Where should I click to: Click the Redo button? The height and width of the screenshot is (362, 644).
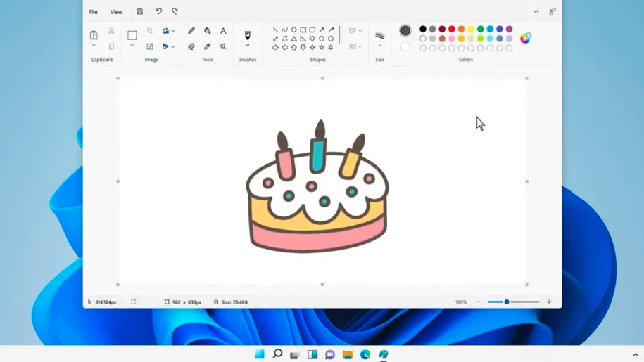175,11
